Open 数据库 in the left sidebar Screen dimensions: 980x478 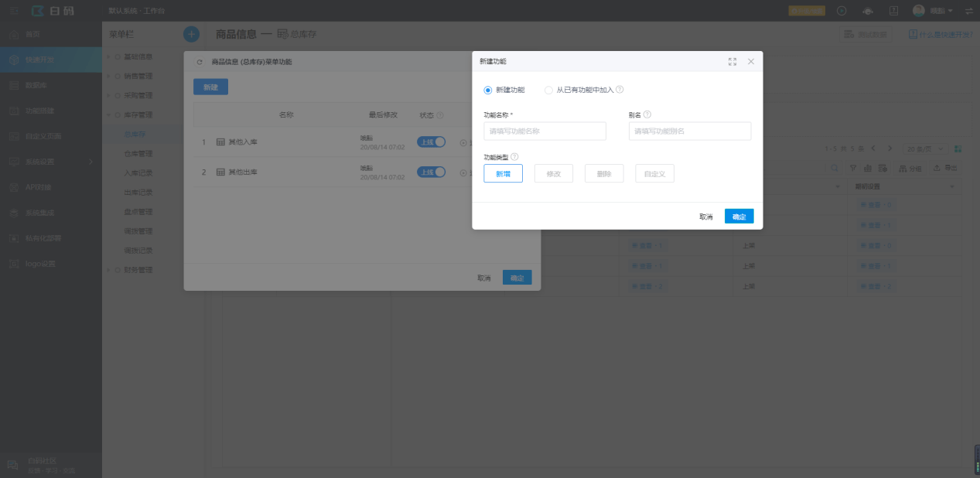tap(51, 85)
